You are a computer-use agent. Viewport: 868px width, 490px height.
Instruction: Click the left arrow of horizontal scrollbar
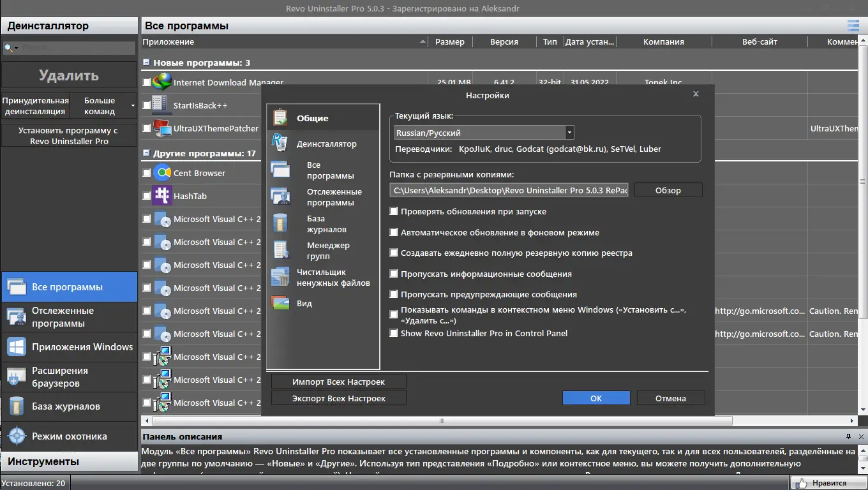pyautogui.click(x=146, y=421)
